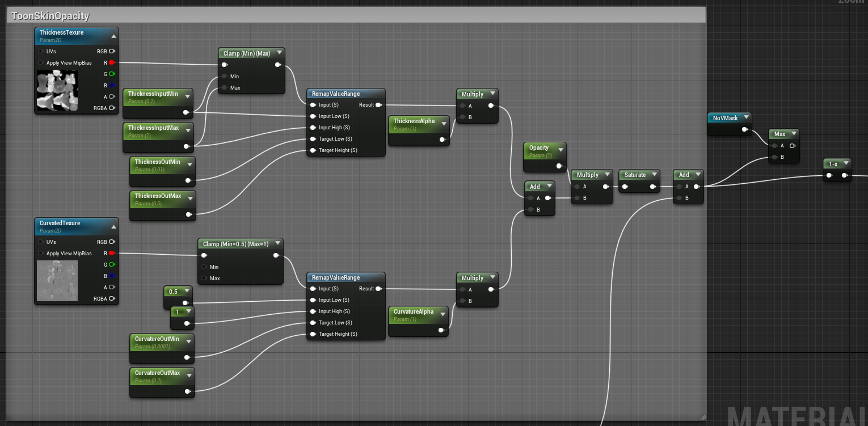Click the Result output pin of top RemapValueRange
868x426 pixels.
point(378,105)
